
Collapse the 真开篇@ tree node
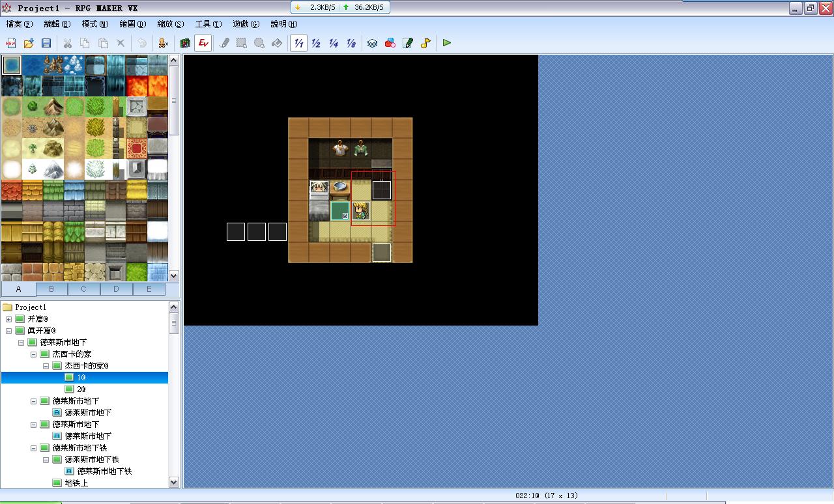tap(8, 331)
